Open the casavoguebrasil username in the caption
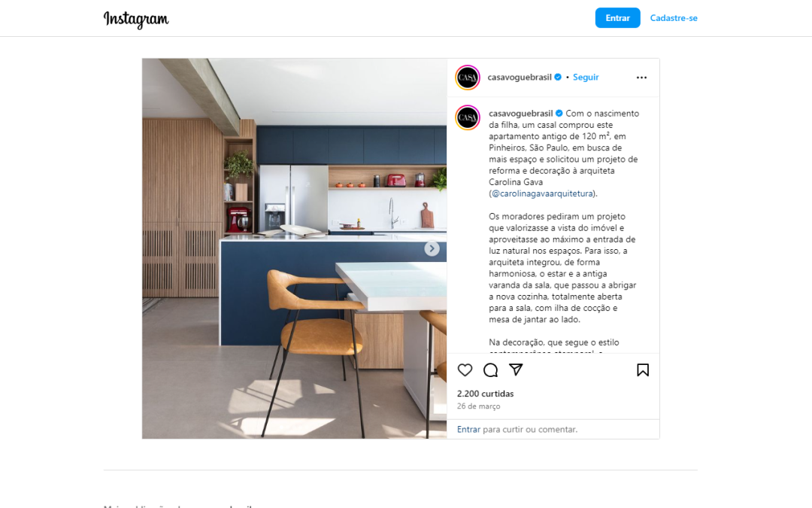This screenshot has width=812, height=508. (521, 113)
